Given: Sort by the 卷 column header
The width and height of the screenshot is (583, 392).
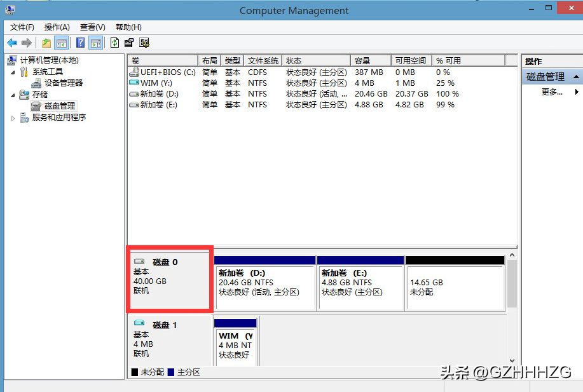Looking at the screenshot, I should pyautogui.click(x=163, y=60).
